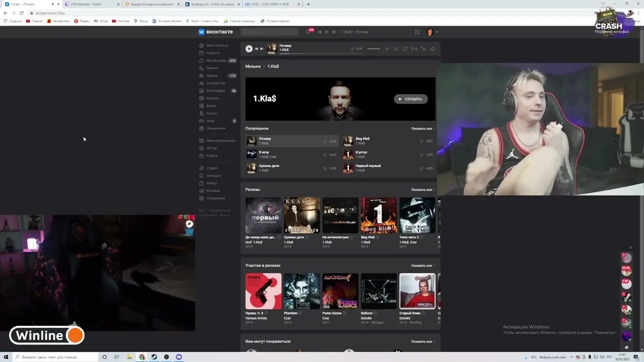Play the track Я хочу
644x362 pixels.
tap(292, 154)
